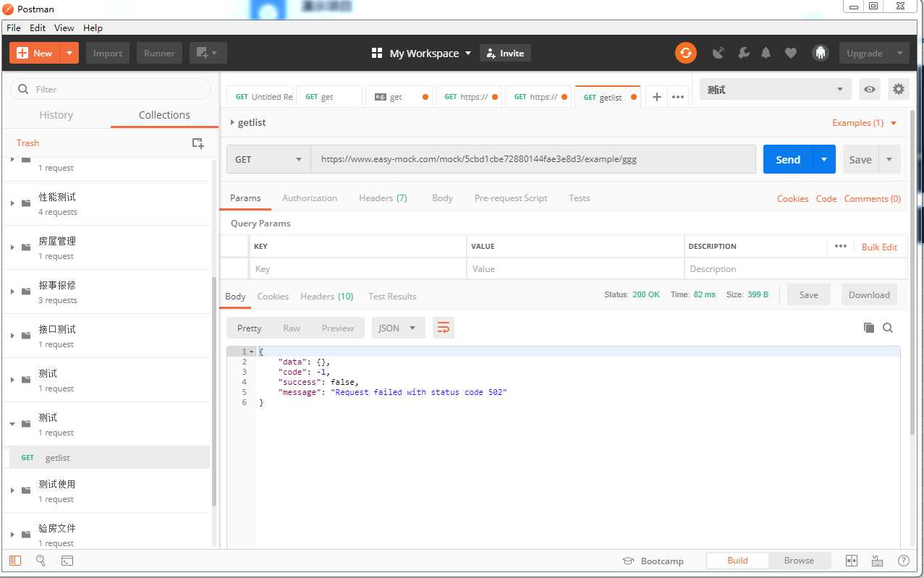The width and height of the screenshot is (924, 578).
Task: Select the Raw response view
Action: pyautogui.click(x=292, y=328)
